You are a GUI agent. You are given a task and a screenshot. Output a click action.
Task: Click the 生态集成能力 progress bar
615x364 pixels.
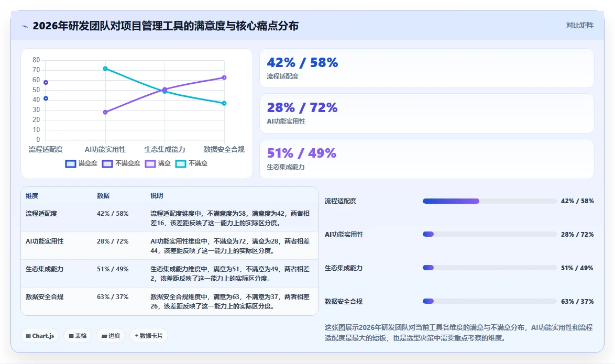pos(489,268)
